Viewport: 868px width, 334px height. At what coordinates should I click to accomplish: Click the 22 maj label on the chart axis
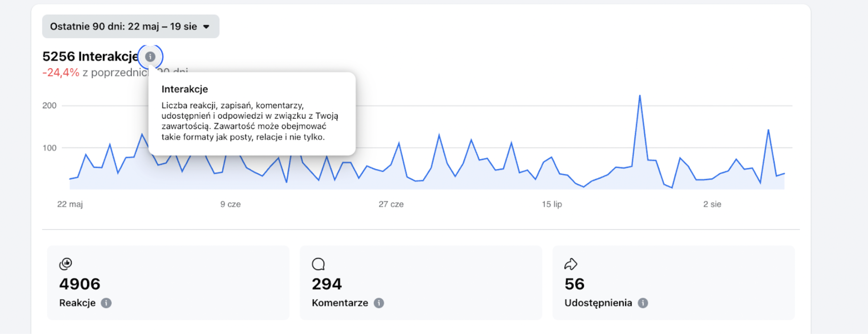[70, 204]
